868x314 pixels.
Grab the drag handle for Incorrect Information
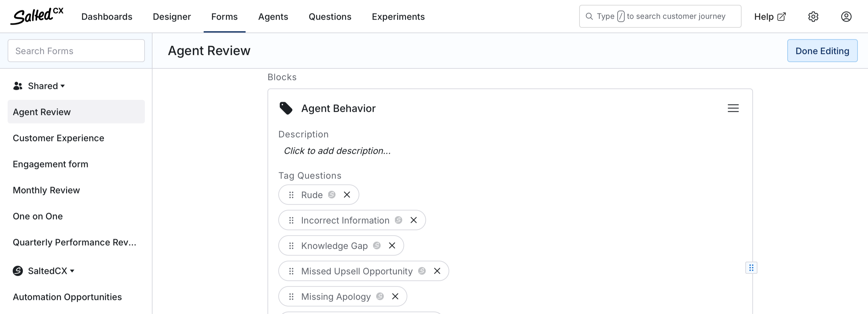point(291,220)
